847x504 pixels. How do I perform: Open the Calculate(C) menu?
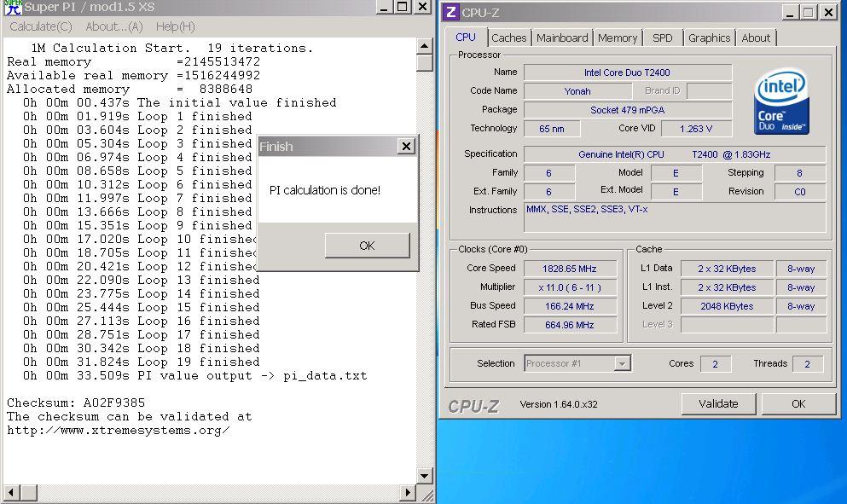pos(40,26)
